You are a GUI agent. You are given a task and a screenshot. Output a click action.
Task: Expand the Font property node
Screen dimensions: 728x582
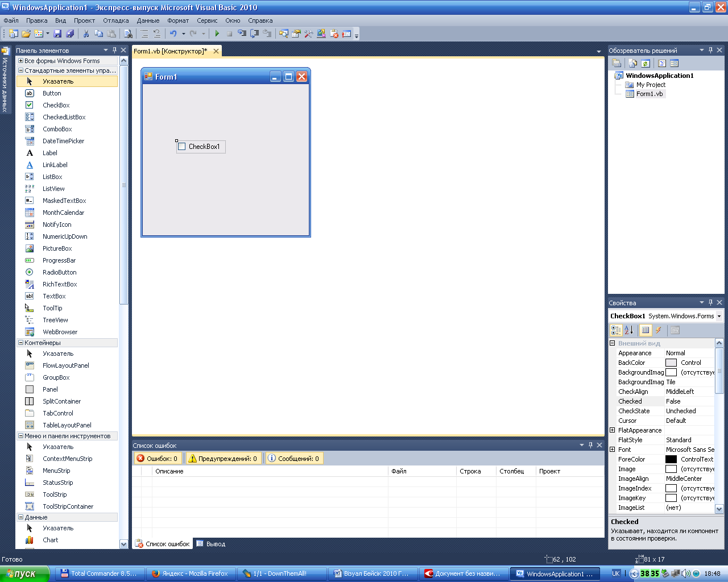click(x=613, y=450)
